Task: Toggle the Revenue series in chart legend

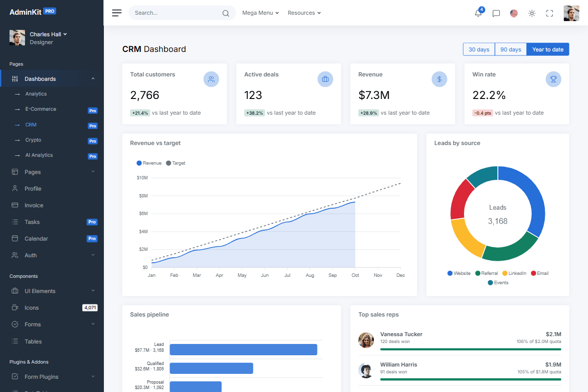Action: click(149, 163)
